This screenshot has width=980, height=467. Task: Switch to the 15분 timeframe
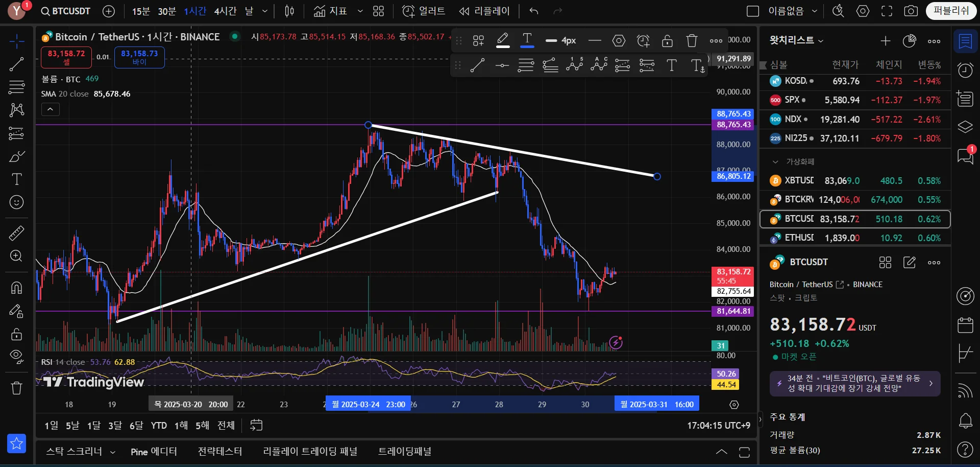(x=141, y=11)
